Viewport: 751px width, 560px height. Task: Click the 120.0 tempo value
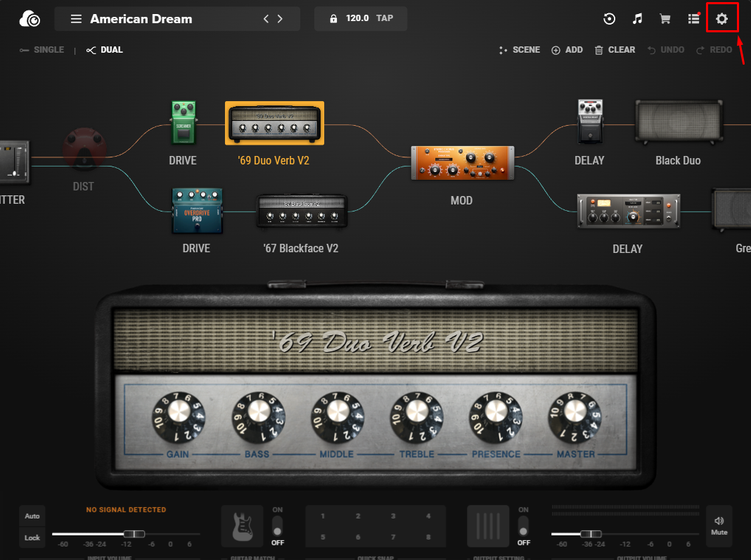click(357, 18)
